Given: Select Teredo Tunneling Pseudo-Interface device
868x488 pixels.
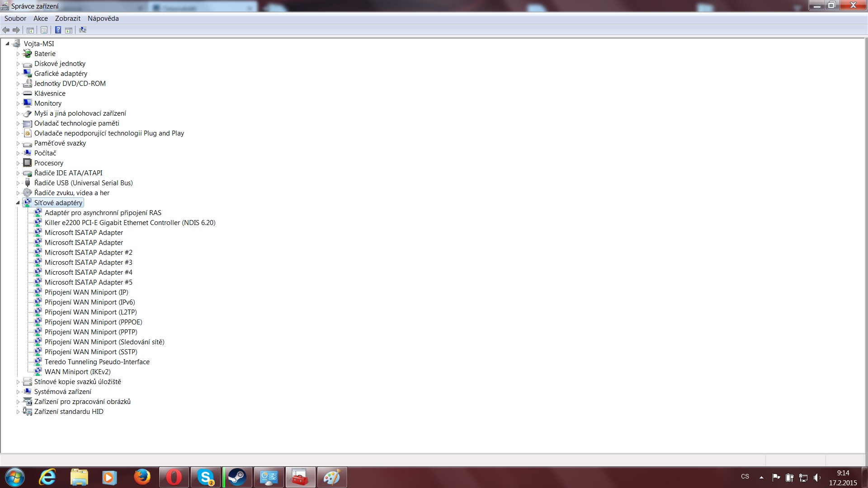Looking at the screenshot, I should pos(97,362).
